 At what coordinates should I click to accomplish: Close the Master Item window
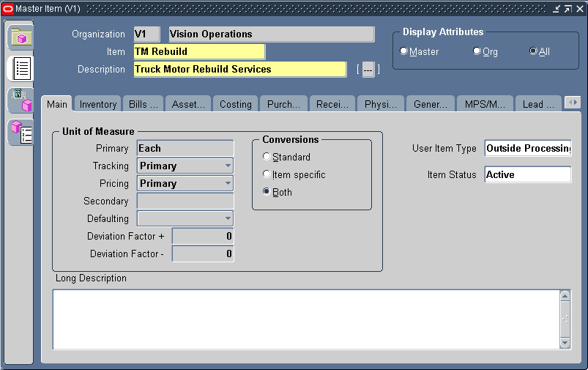(x=580, y=9)
